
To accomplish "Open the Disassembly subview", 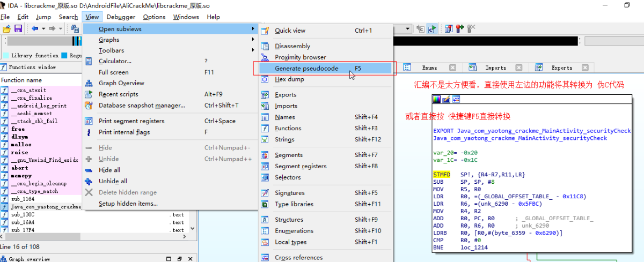I will coord(325,46).
